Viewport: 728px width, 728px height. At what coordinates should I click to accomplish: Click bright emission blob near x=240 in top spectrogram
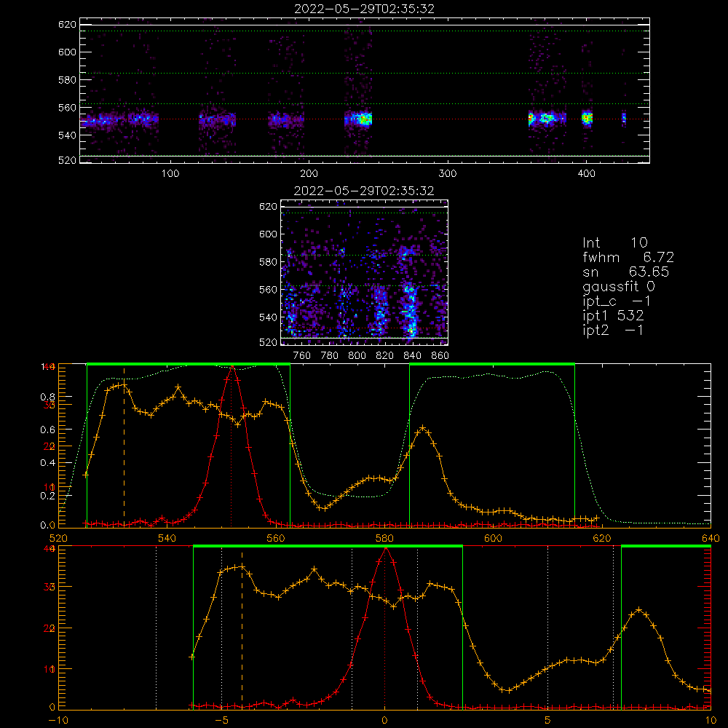click(363, 119)
